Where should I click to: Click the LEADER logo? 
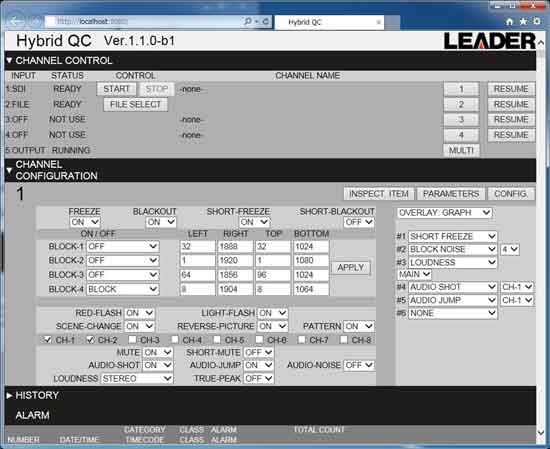click(489, 41)
